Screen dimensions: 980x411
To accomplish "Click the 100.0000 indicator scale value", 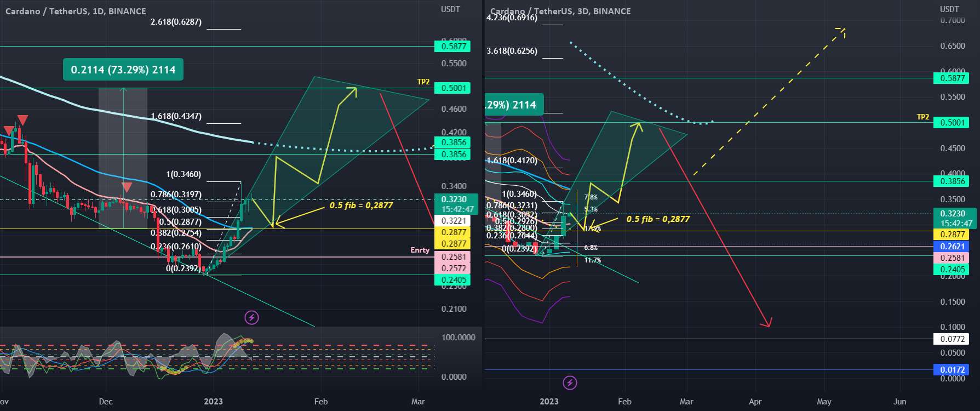I will (459, 337).
